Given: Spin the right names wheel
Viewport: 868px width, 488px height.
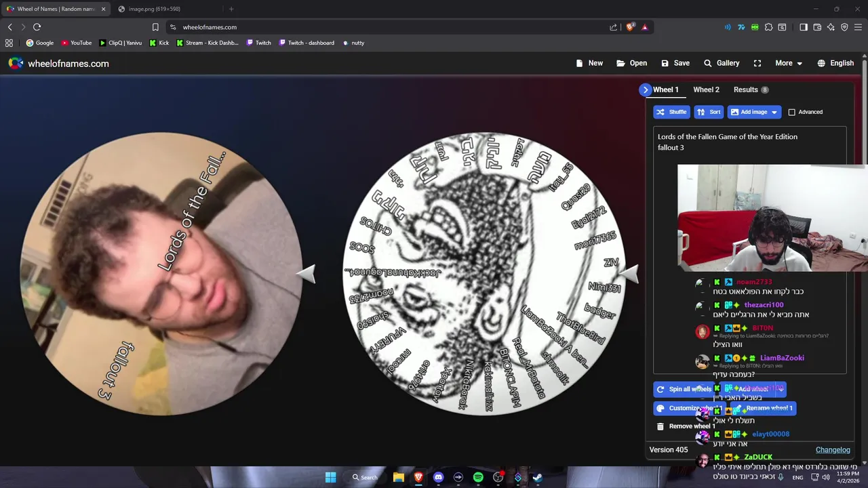Looking at the screenshot, I should [x=483, y=274].
